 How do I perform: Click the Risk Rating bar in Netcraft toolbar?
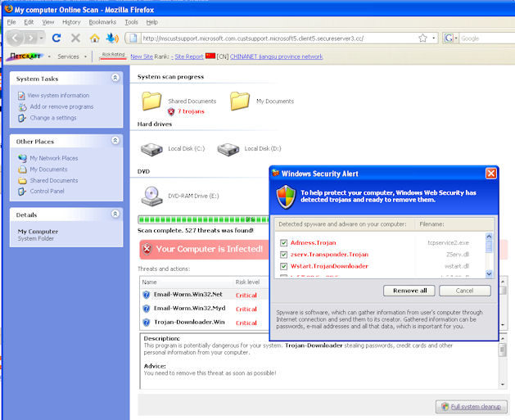[113, 56]
